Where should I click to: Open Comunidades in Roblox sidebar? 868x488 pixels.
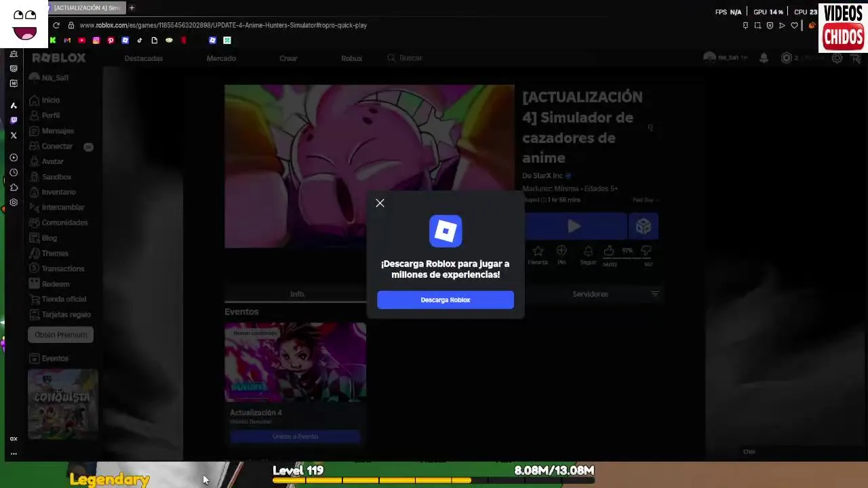58,222
